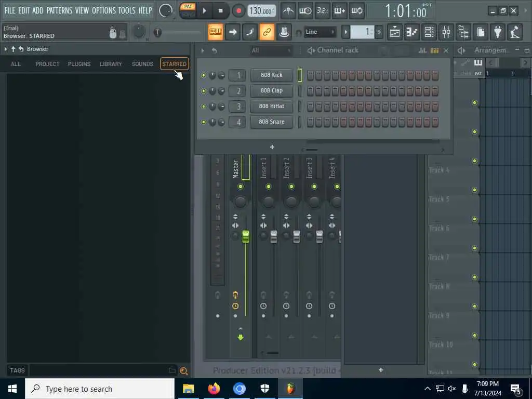Switch to the LIBRARY browser tab
Viewport: 532px width, 399px height.
[x=111, y=64]
